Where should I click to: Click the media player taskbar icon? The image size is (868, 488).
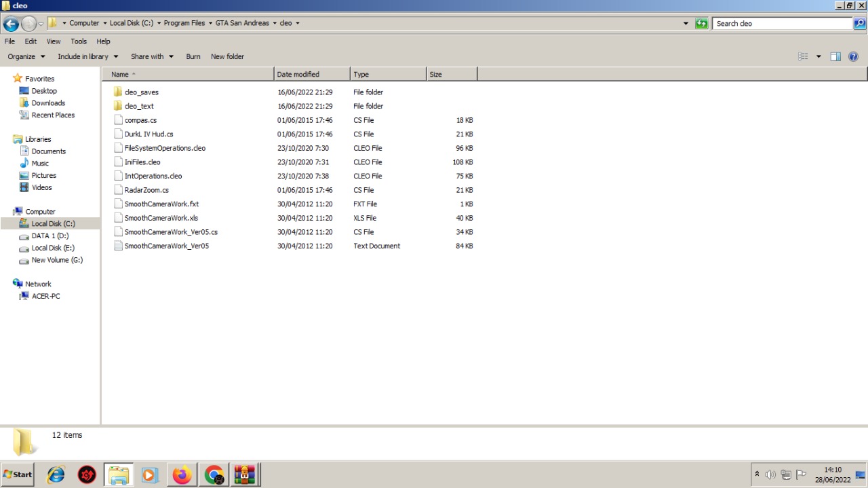[x=150, y=474]
